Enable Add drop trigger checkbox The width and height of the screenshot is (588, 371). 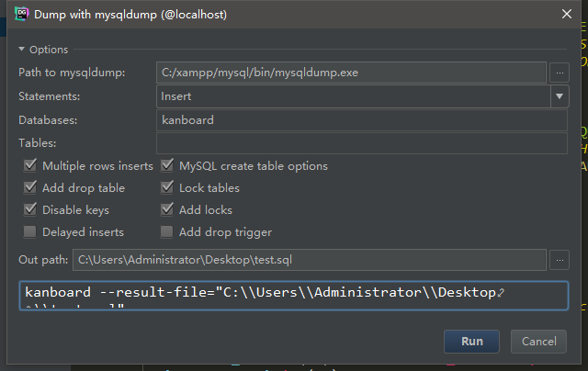(x=167, y=232)
